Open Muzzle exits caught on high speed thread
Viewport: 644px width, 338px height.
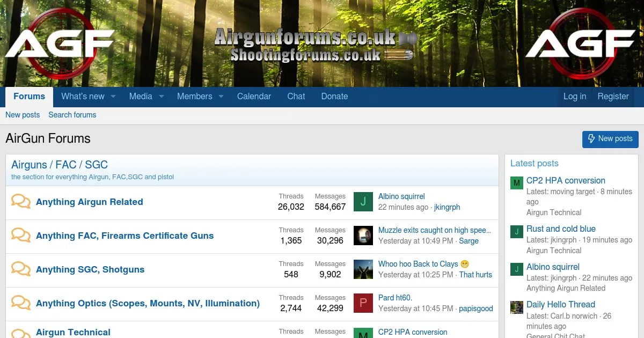click(435, 230)
